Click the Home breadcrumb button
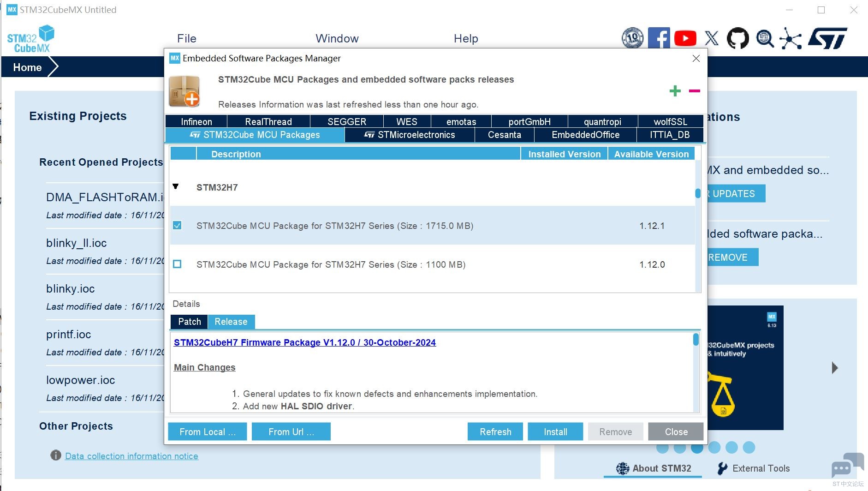This screenshot has width=868, height=491. click(x=28, y=67)
